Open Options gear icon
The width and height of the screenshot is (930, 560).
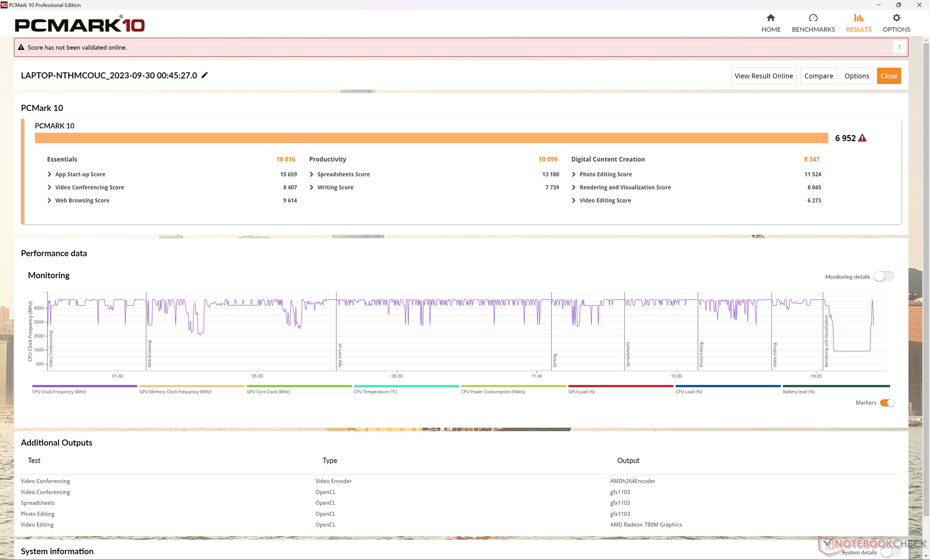click(896, 18)
